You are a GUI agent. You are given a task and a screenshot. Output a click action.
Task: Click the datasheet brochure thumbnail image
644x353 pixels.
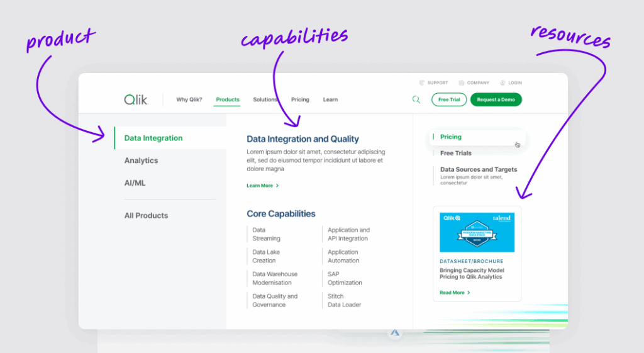(x=477, y=232)
